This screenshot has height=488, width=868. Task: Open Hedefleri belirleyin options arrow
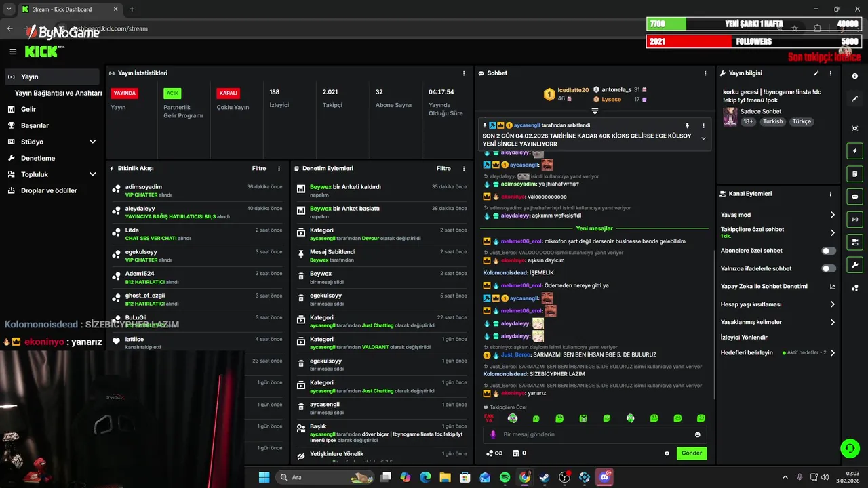(x=832, y=353)
